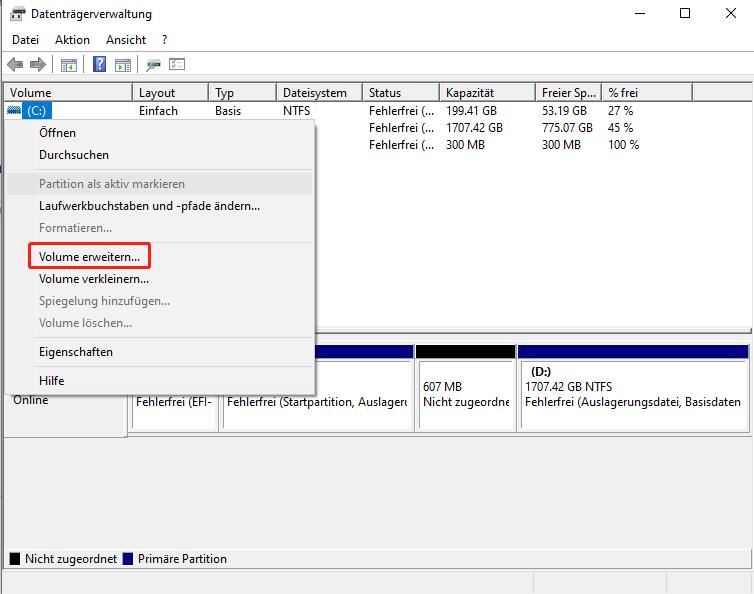This screenshot has width=754, height=594.
Task: Open Eigenschaften from the context menu
Action: pyautogui.click(x=160, y=352)
